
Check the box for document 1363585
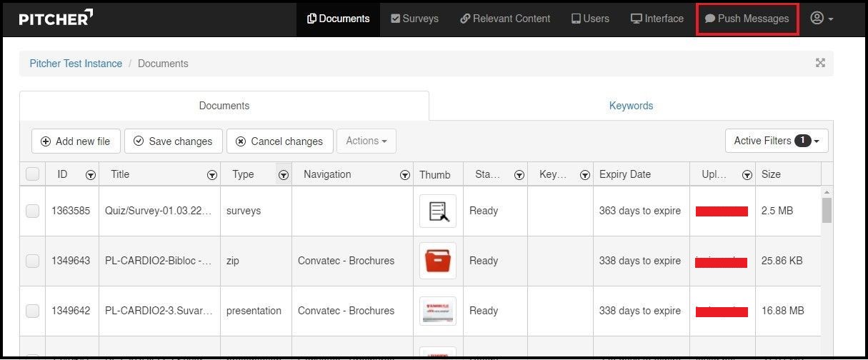[x=33, y=211]
